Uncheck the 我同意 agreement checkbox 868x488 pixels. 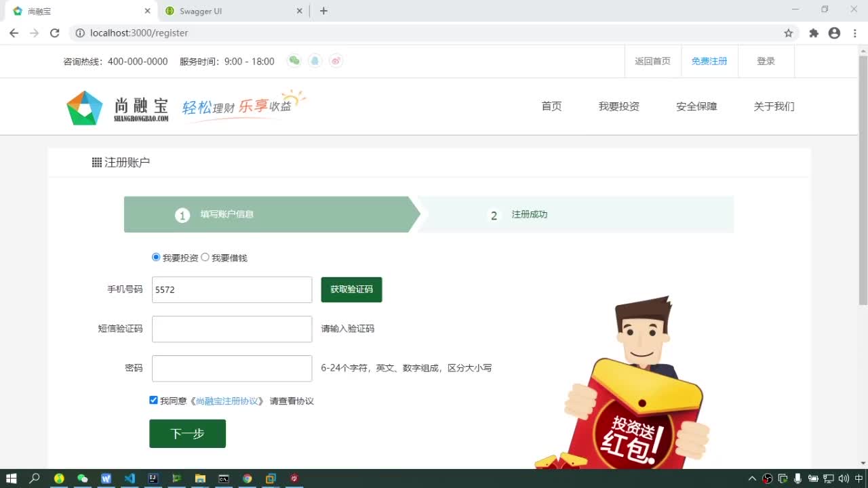153,401
